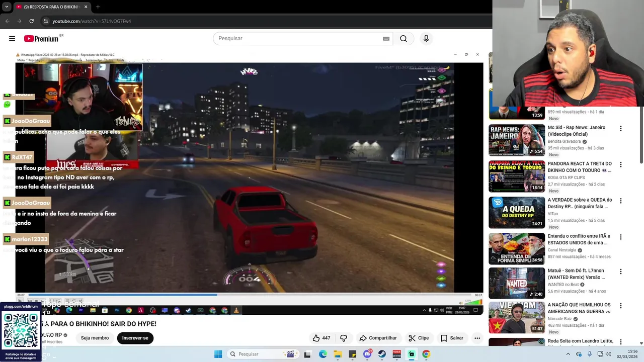Click Vietnam thumbnail 51:07
Image resolution: width=644 pixels, height=362 pixels.
click(517, 317)
